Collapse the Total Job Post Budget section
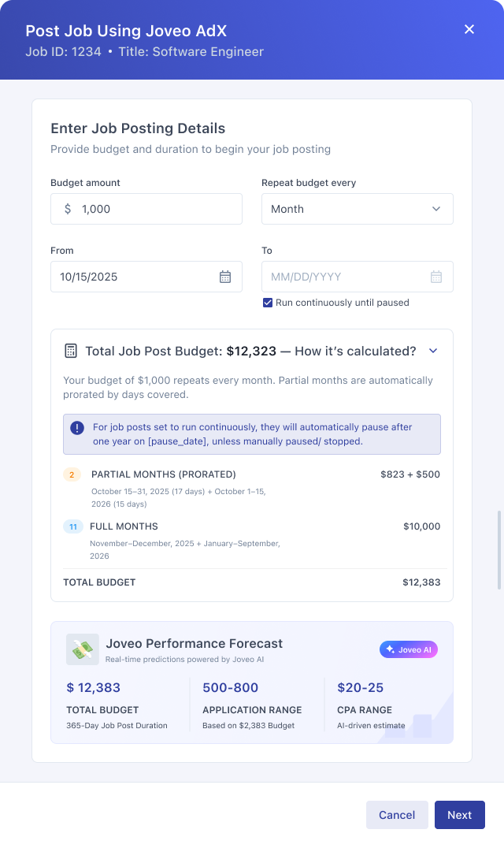 pyautogui.click(x=432, y=351)
